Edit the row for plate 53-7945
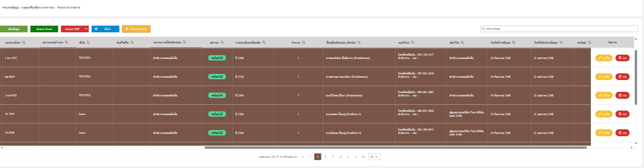This screenshot has width=644, height=168. 604,114
